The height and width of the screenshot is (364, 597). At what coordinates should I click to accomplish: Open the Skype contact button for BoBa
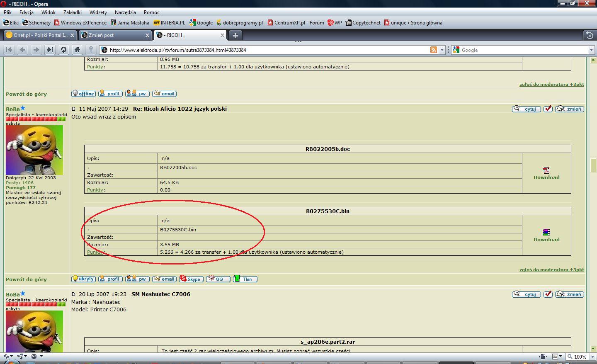(x=191, y=279)
